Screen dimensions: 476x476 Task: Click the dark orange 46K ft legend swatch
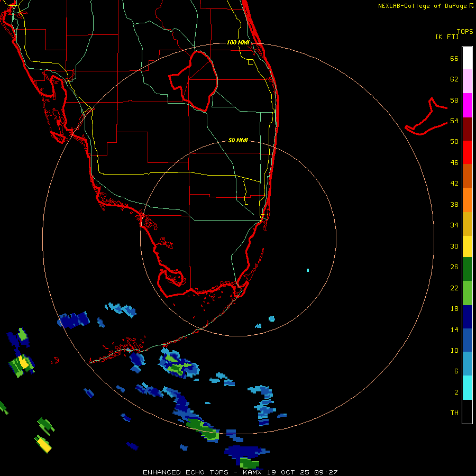(467, 176)
